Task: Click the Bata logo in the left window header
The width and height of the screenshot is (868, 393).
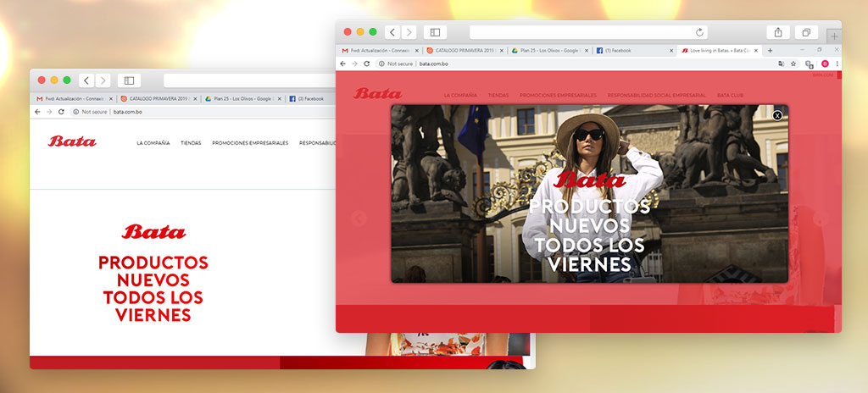Action: [x=72, y=141]
